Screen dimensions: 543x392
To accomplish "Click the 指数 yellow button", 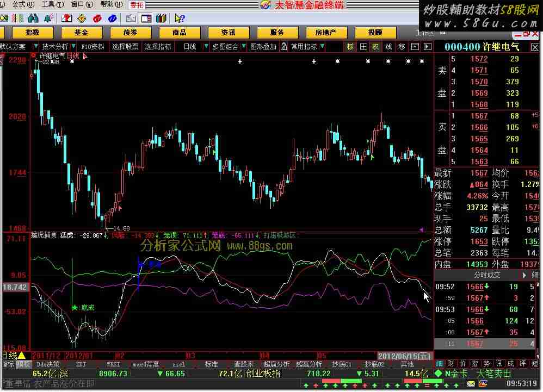I will pos(33,33).
